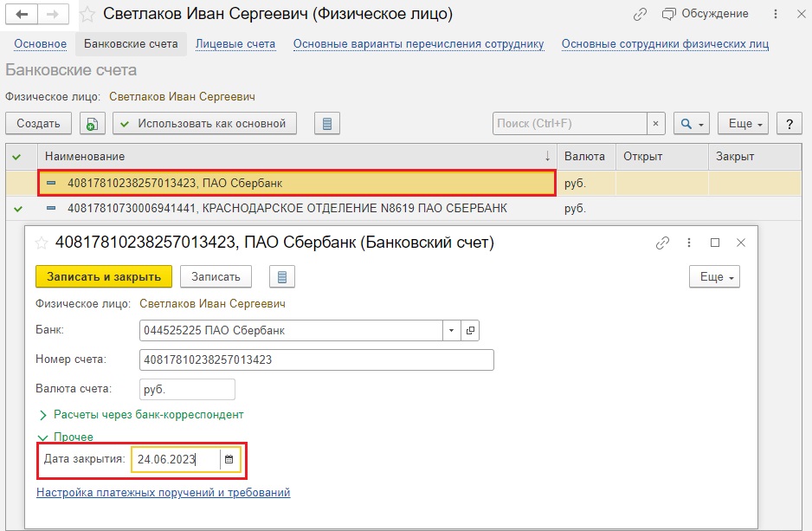812x531 pixels.
Task: Open the Обсуждение discussion panel
Action: tap(706, 14)
